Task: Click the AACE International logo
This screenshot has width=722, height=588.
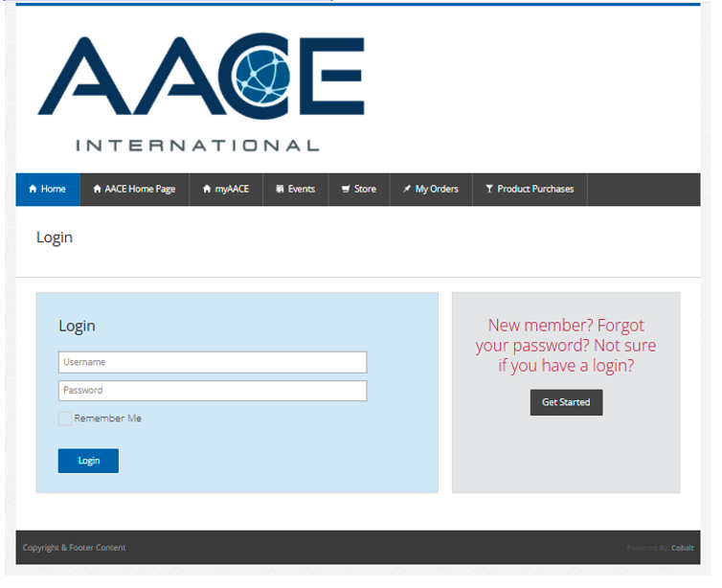Action: (201, 92)
